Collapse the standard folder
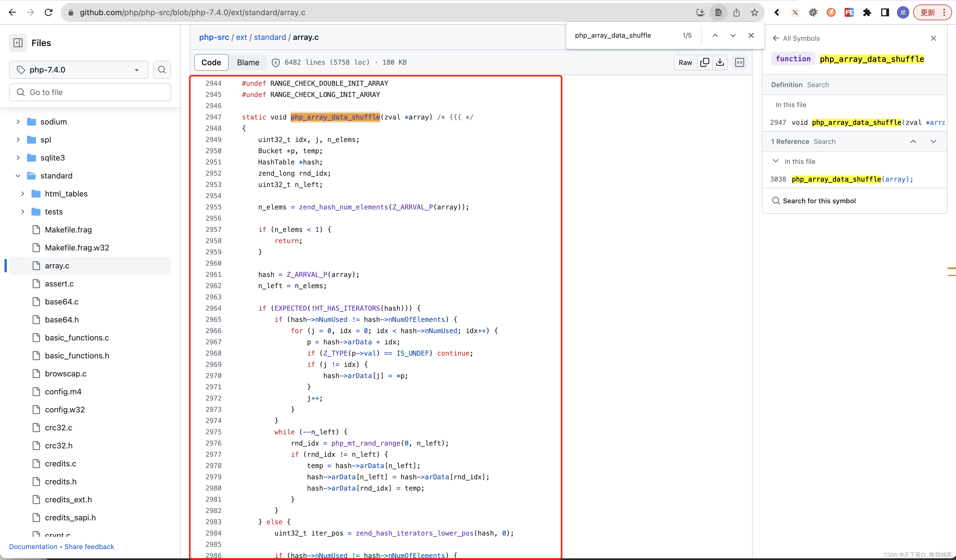The image size is (956, 560). tap(18, 175)
